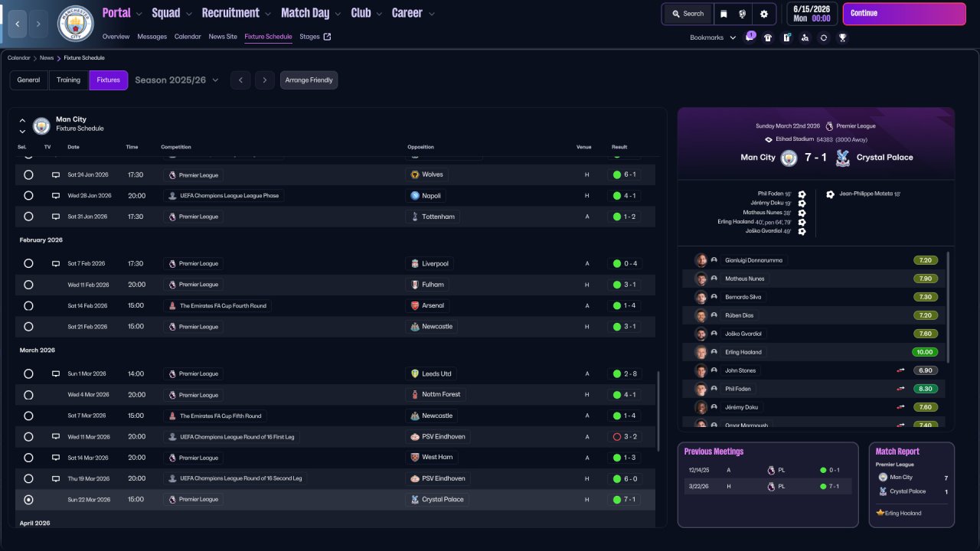Switch to previous team with up chevron
The image size is (980, 551).
22,121
